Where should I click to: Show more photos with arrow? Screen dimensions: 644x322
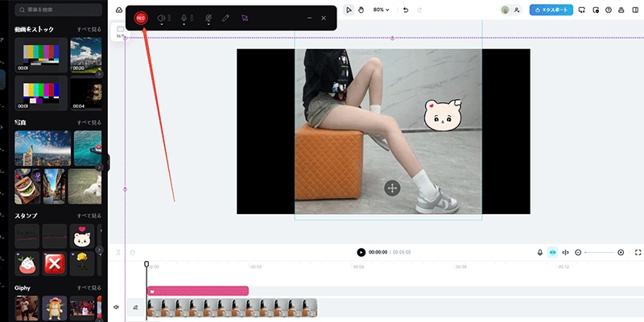(99, 167)
